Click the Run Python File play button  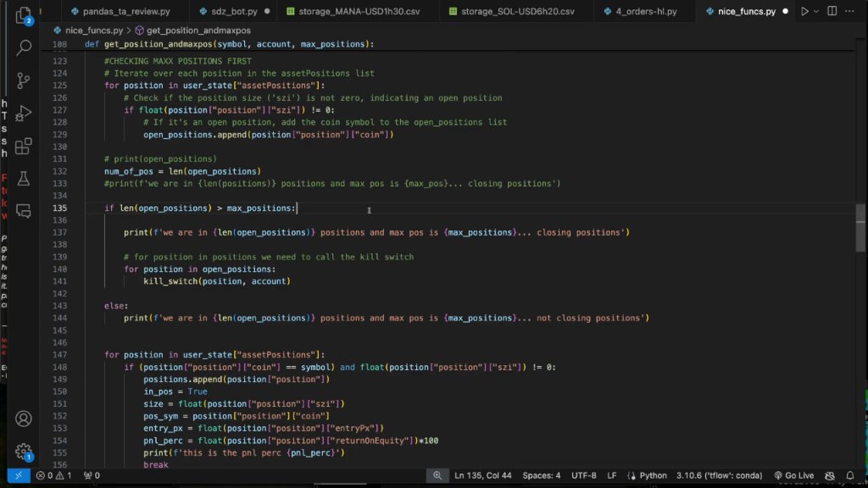pos(804,11)
